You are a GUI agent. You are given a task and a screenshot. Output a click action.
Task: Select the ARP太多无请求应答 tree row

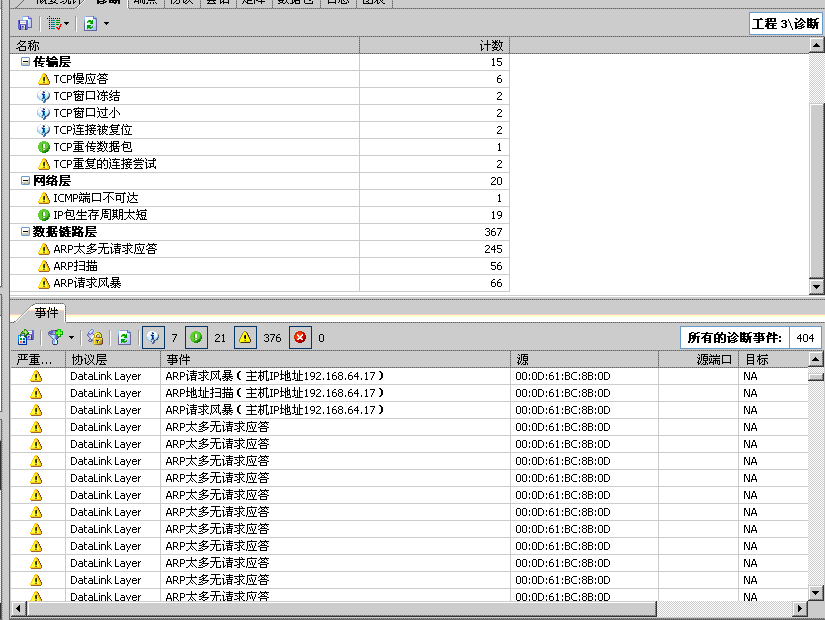(260, 249)
